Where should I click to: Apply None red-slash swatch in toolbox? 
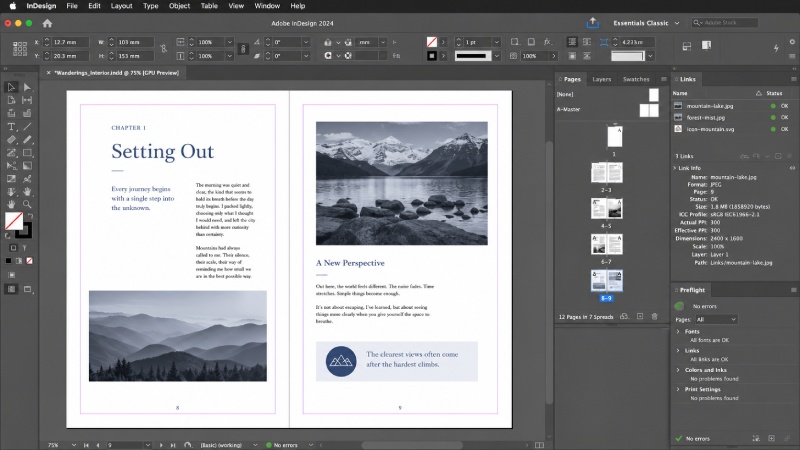coord(30,261)
